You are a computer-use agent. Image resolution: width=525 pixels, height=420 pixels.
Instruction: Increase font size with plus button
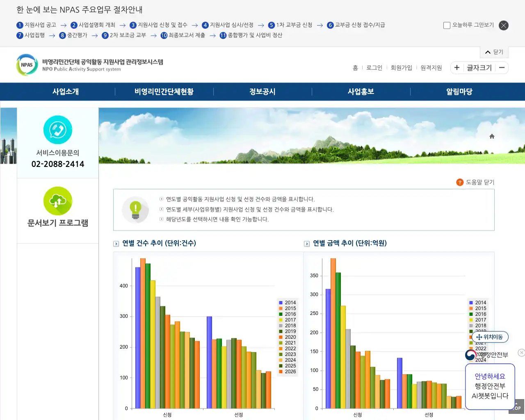point(457,68)
